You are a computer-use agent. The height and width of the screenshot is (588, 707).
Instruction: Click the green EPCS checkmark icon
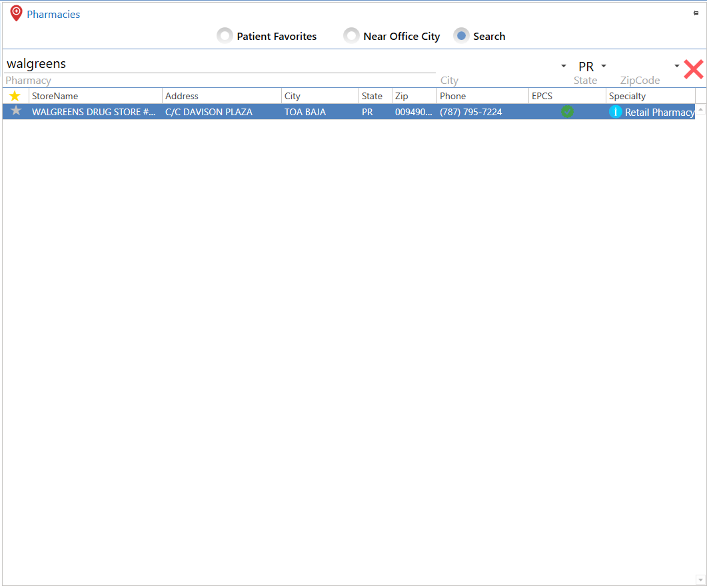coord(567,111)
